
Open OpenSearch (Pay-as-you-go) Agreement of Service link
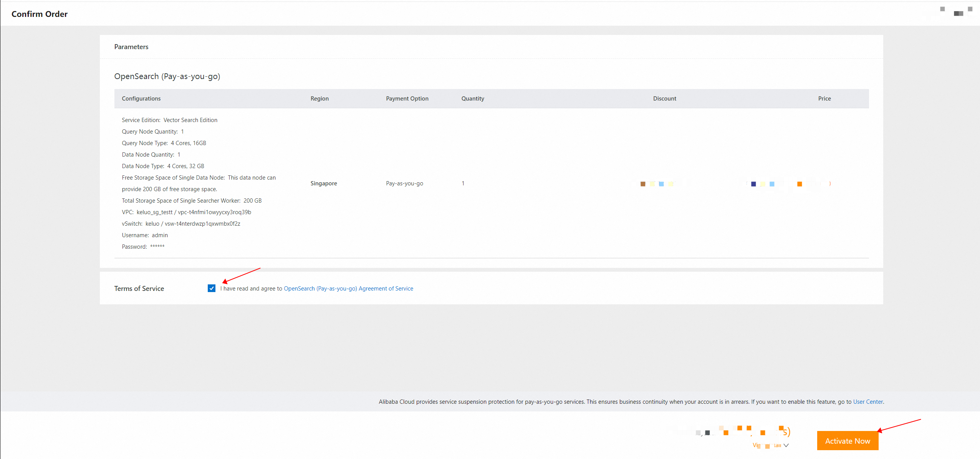(348, 289)
